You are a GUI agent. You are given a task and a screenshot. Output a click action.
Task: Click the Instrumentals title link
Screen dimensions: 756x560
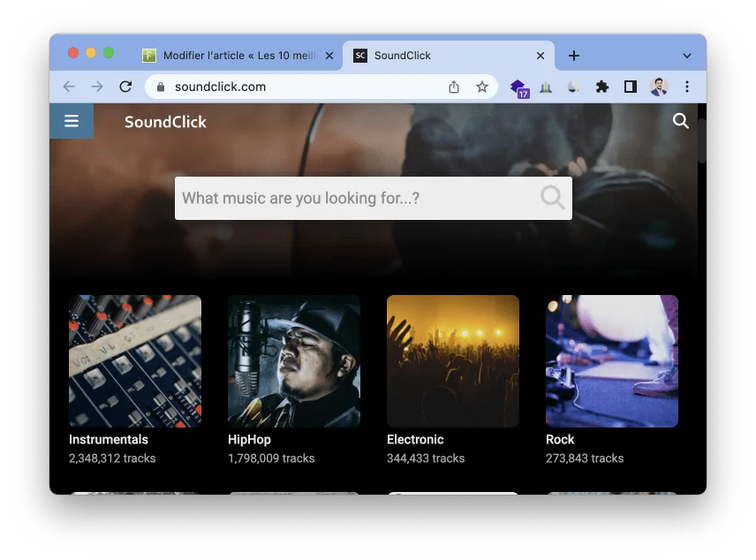click(109, 439)
